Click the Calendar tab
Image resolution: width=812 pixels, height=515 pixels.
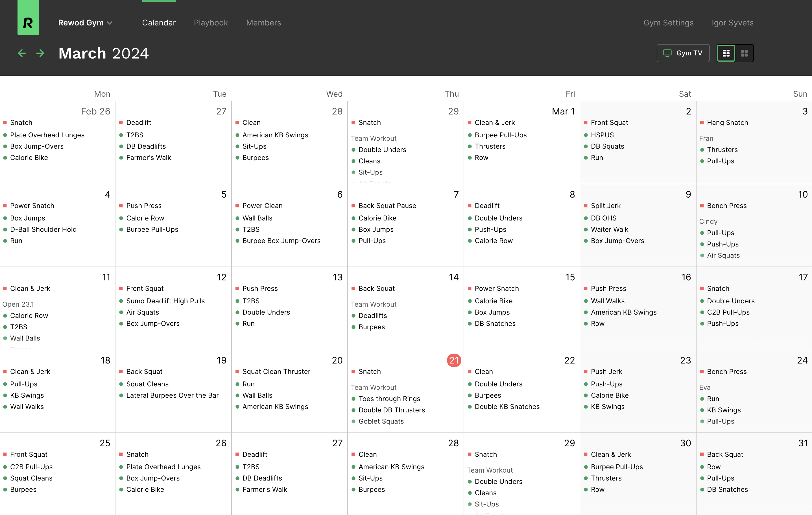point(159,23)
